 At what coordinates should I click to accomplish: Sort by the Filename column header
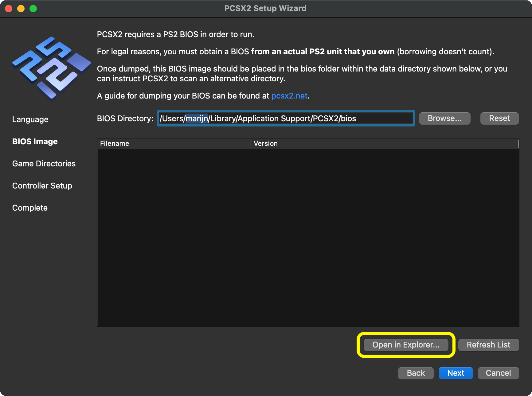(114, 143)
